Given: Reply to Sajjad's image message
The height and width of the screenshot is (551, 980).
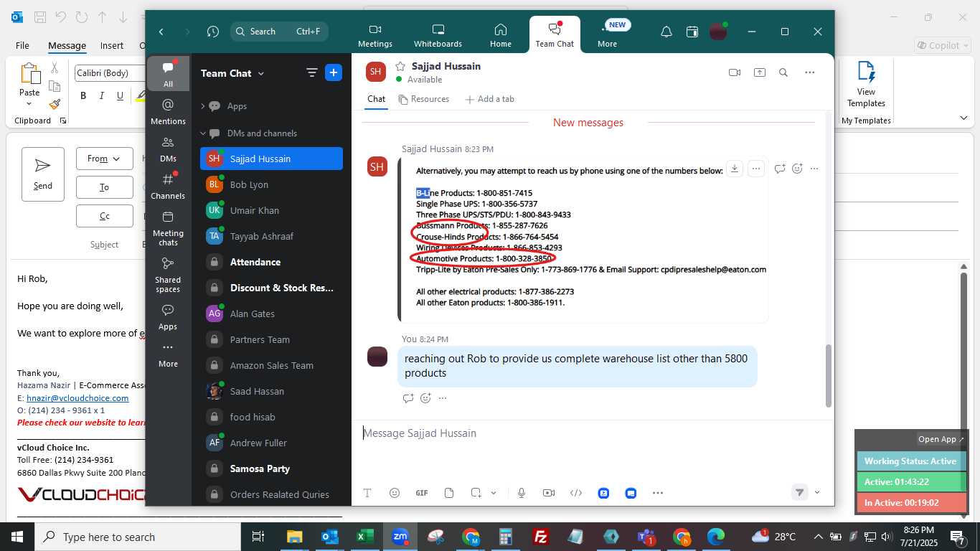Looking at the screenshot, I should tap(780, 169).
